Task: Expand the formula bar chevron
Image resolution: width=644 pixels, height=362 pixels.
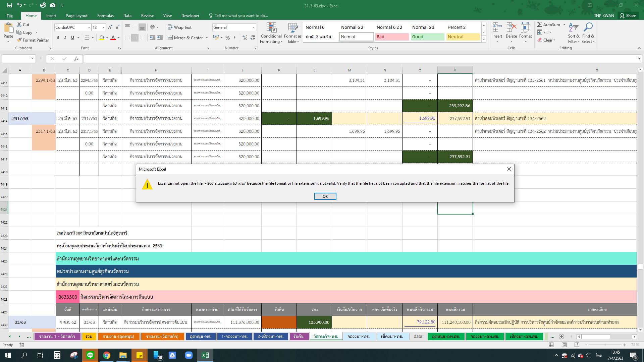Action: tap(639, 59)
